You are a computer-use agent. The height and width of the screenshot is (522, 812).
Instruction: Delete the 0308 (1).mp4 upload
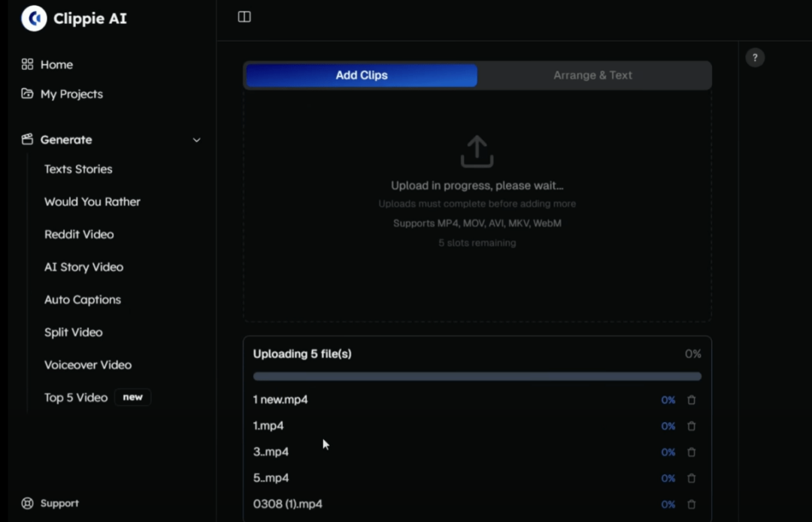[x=692, y=505]
